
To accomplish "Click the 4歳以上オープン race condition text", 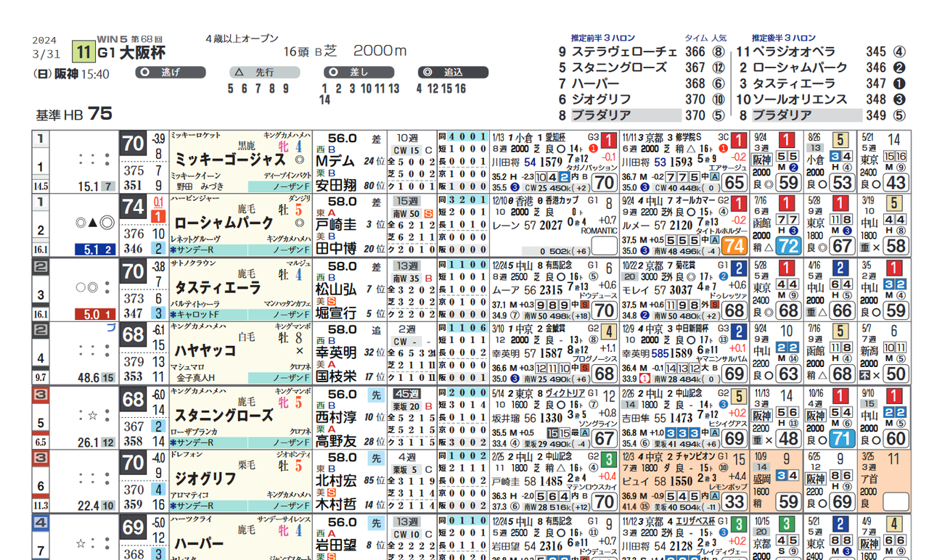I will click(x=242, y=38).
